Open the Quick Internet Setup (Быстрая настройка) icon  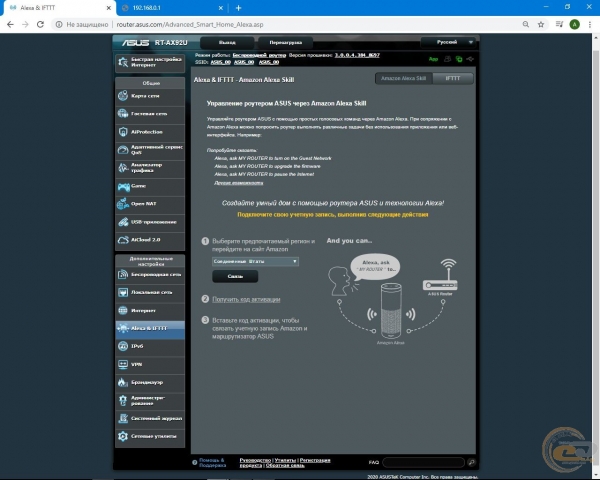click(x=123, y=62)
